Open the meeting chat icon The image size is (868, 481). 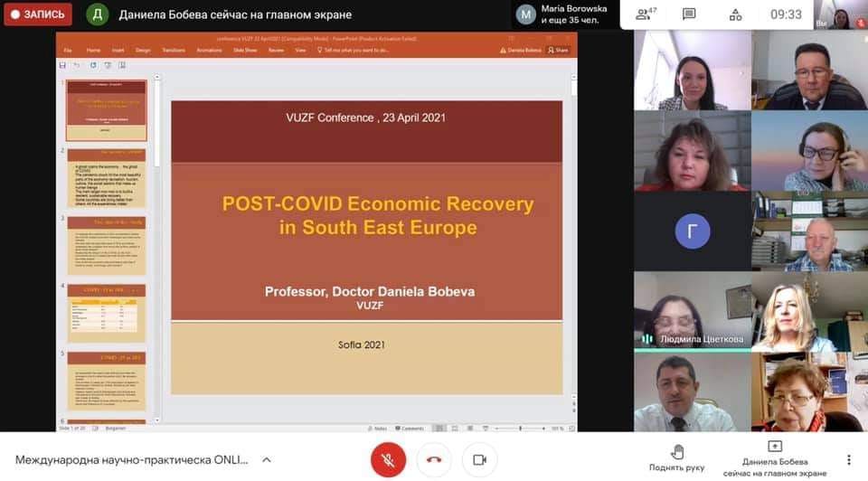click(x=689, y=14)
